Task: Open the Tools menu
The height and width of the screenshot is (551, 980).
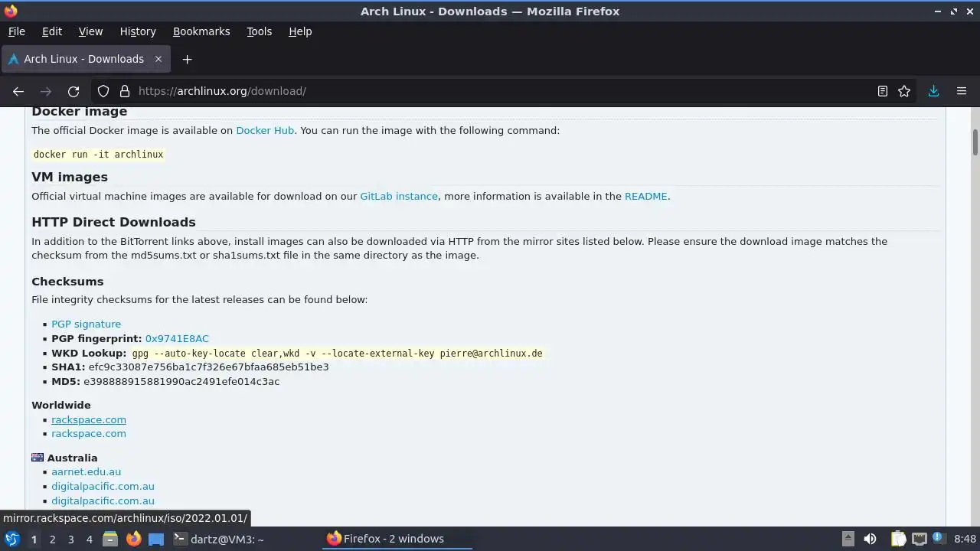Action: point(259,31)
